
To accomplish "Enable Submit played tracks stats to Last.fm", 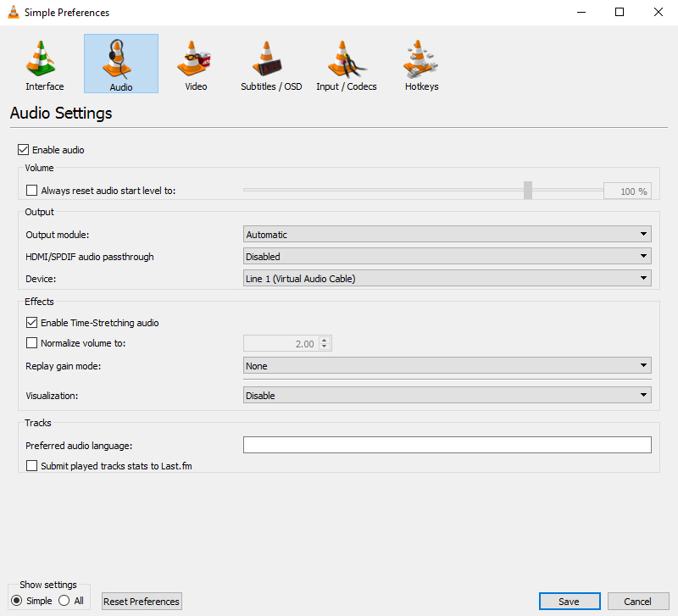I will coord(31,464).
